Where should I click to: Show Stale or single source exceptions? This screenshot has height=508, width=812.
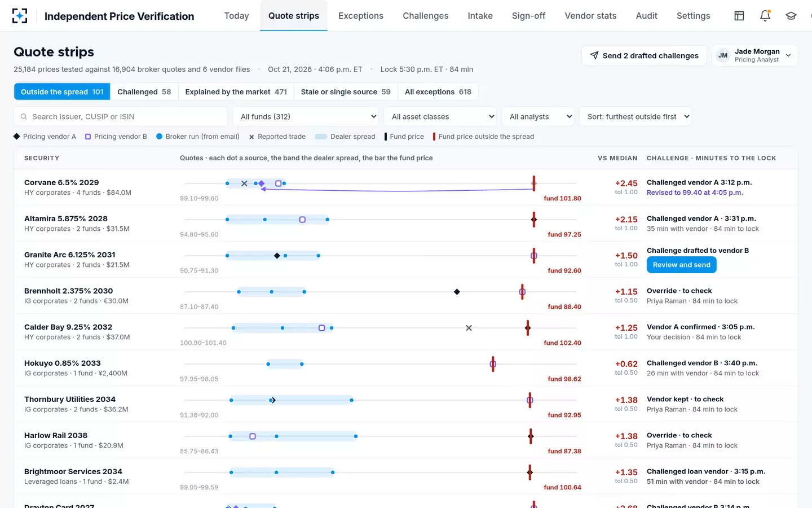click(346, 92)
